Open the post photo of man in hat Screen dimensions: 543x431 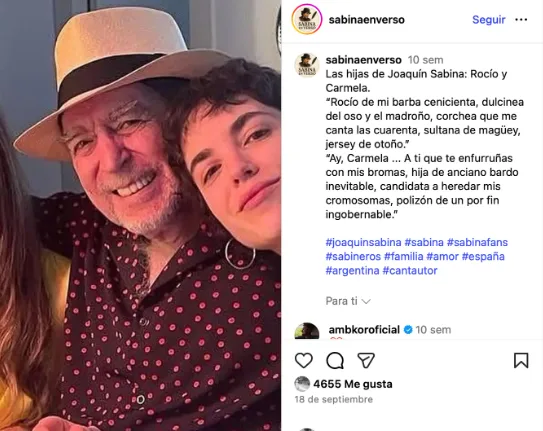coord(140,215)
